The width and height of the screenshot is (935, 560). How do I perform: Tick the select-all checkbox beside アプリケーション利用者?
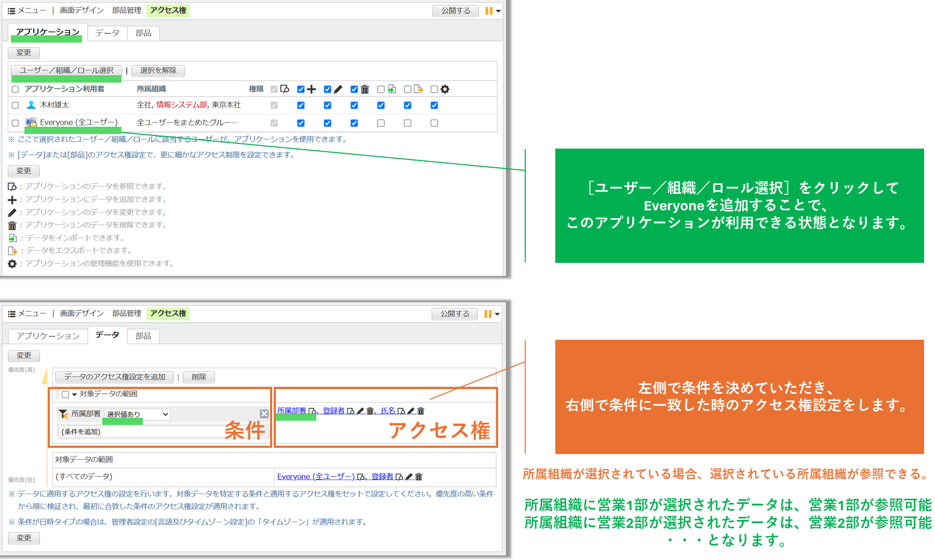pos(15,89)
